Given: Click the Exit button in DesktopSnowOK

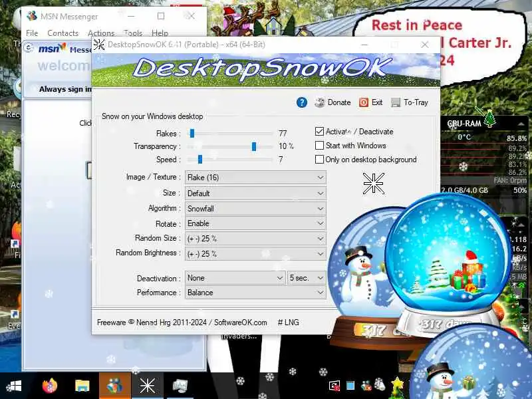Looking at the screenshot, I should (x=371, y=102).
